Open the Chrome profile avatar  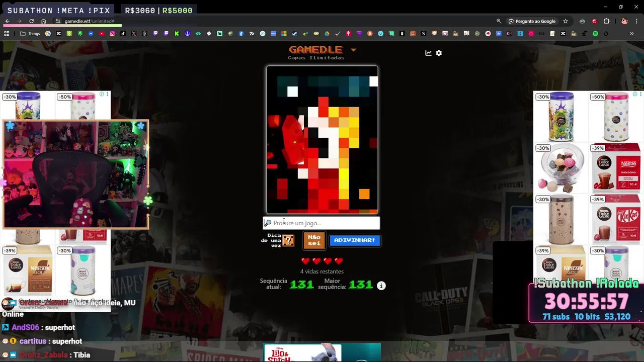[x=624, y=21]
